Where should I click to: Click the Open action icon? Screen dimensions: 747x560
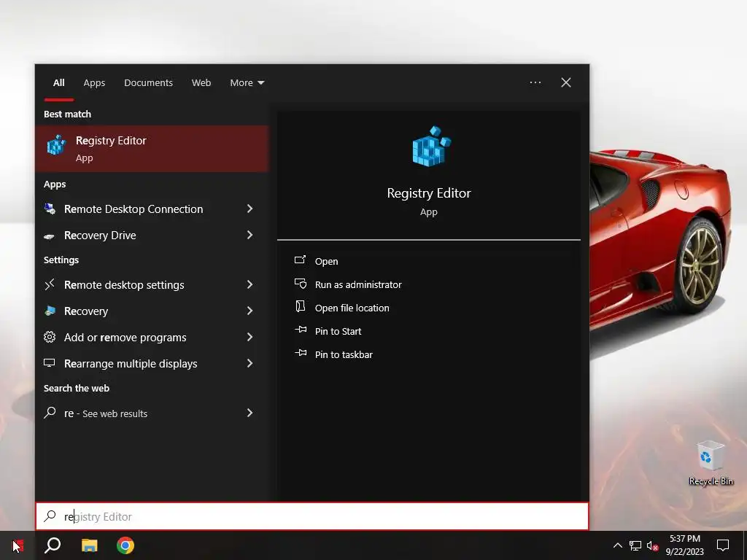300,260
